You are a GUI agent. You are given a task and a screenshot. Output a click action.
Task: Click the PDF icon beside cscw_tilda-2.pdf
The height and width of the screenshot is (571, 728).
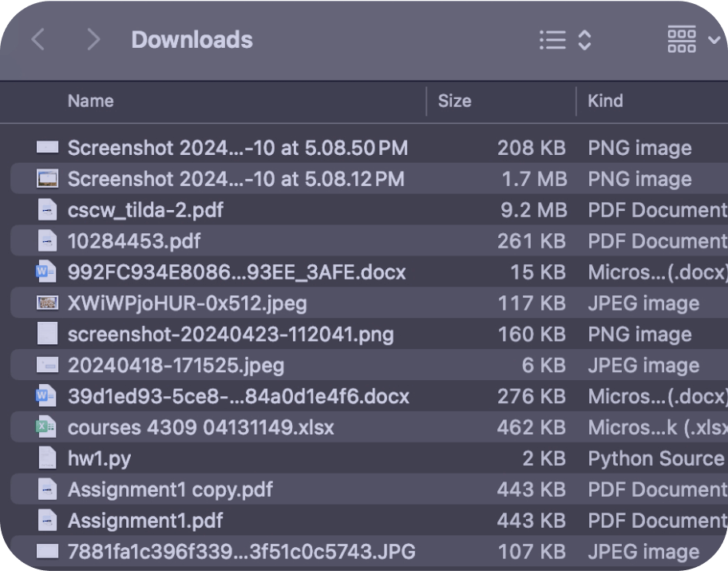(x=48, y=210)
